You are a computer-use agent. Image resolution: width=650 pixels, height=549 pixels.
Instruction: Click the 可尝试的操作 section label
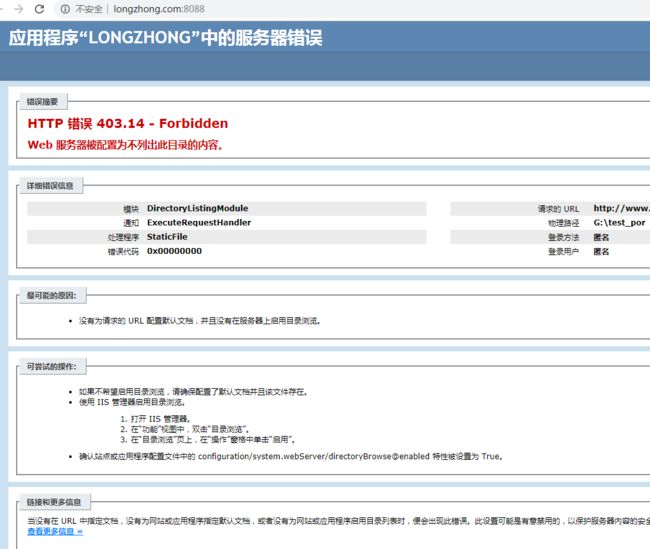pyautogui.click(x=52, y=367)
